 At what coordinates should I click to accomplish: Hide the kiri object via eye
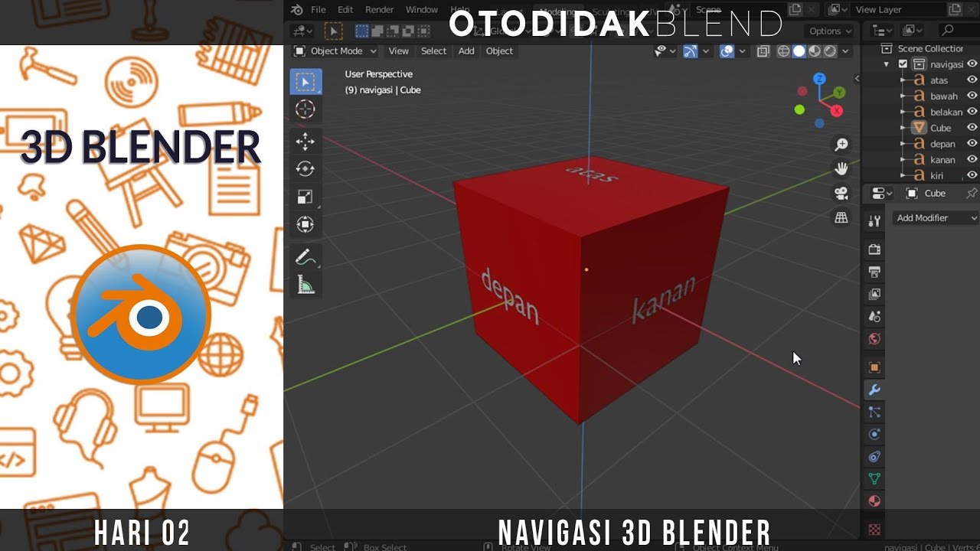click(x=972, y=175)
